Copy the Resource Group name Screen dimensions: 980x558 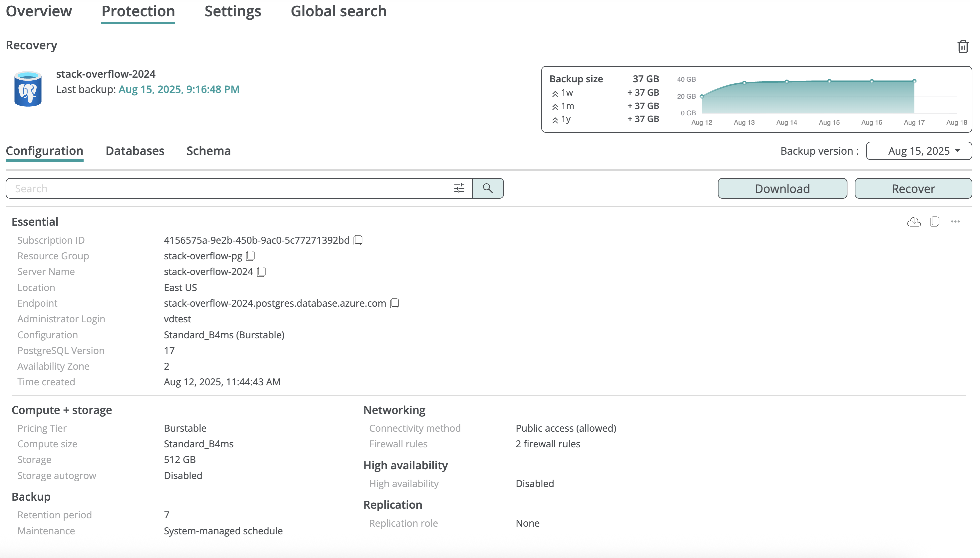point(250,256)
